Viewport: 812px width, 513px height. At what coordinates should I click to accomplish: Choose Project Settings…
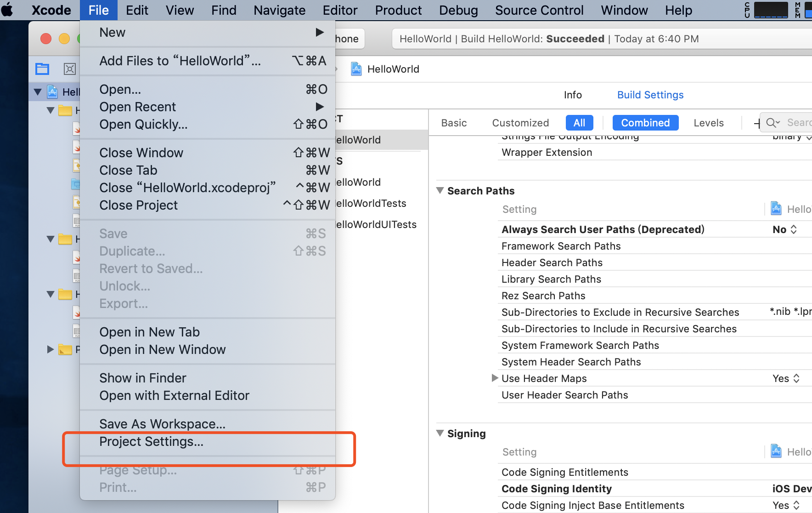208,441
